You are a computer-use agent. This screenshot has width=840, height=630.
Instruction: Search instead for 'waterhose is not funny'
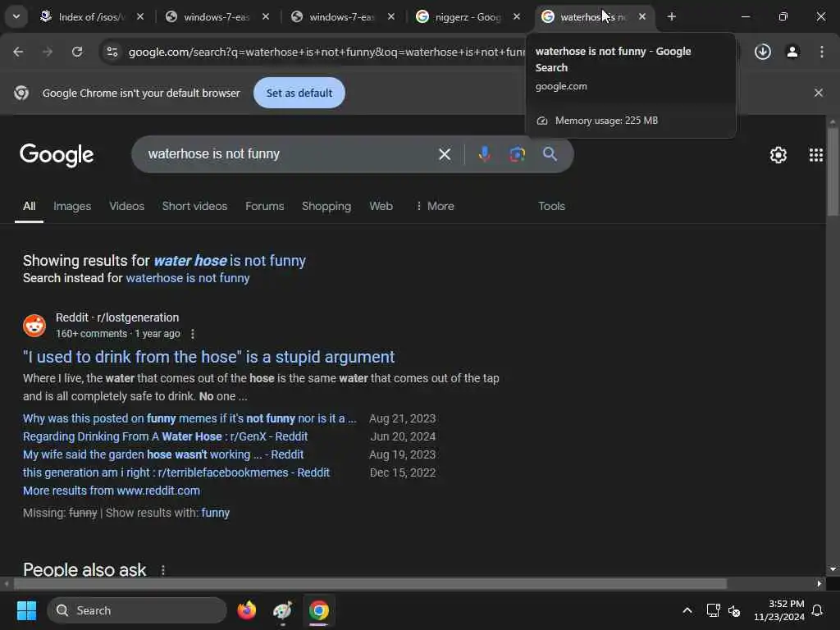click(x=188, y=278)
